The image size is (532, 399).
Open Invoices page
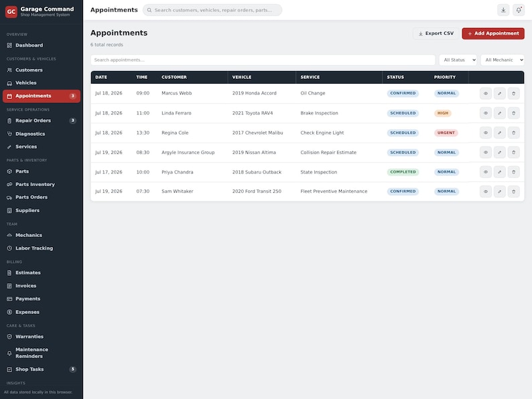pos(42,286)
